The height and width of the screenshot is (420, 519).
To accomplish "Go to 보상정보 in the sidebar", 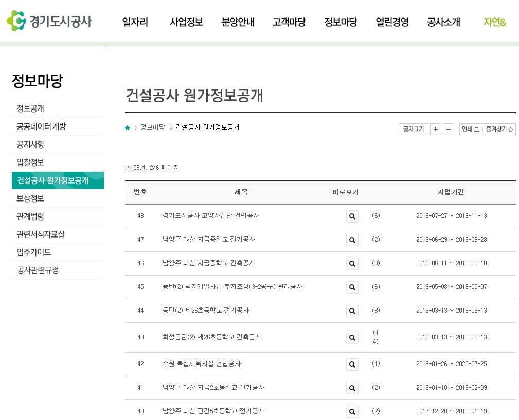I will 30,198.
